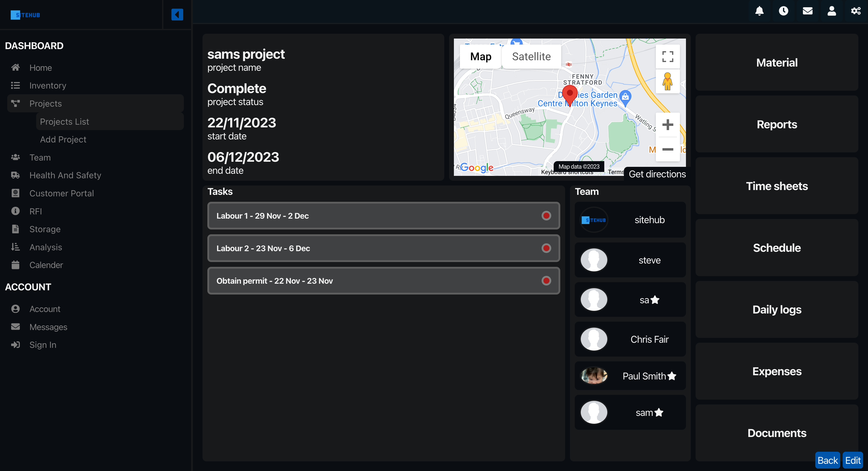
Task: Click the RFI icon in dashboard
Action: pyautogui.click(x=16, y=211)
